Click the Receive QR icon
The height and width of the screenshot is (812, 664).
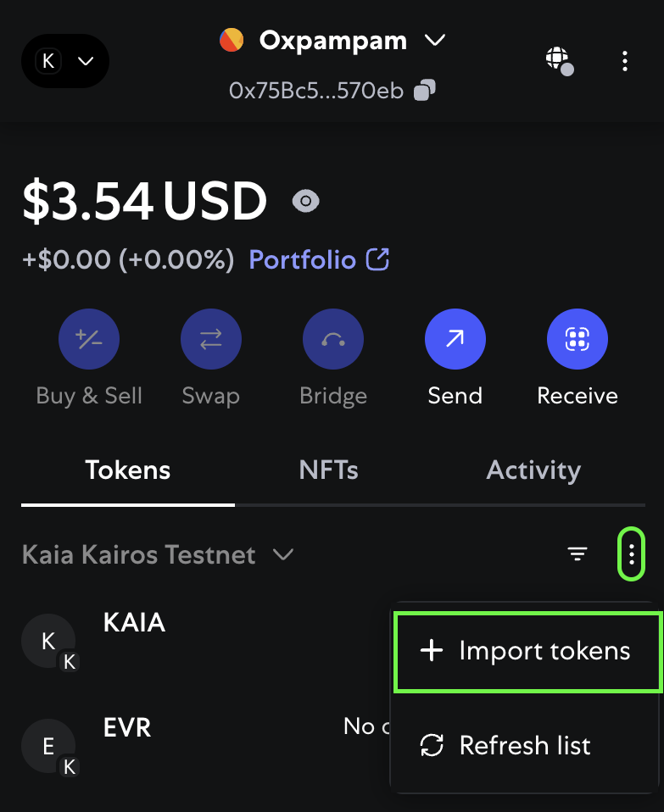[x=577, y=339]
